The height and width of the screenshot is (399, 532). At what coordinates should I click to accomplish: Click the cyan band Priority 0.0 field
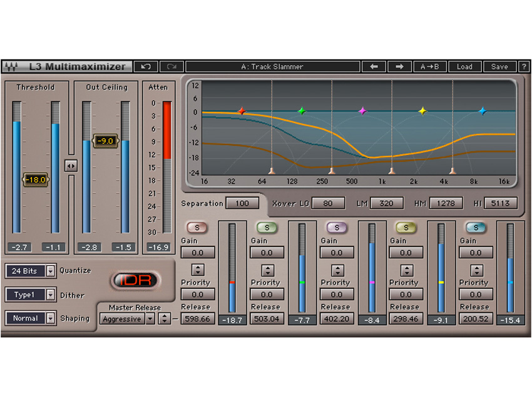click(476, 295)
